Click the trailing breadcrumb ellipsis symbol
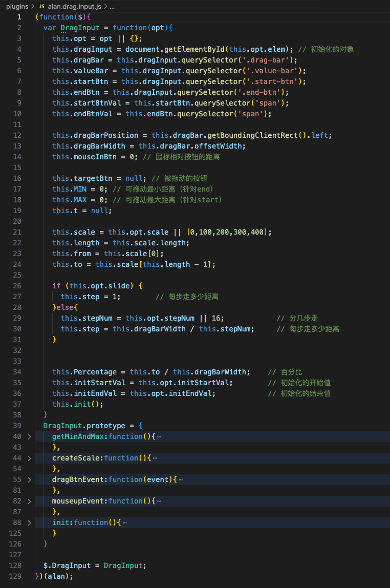This screenshot has height=588, width=390. point(113,7)
